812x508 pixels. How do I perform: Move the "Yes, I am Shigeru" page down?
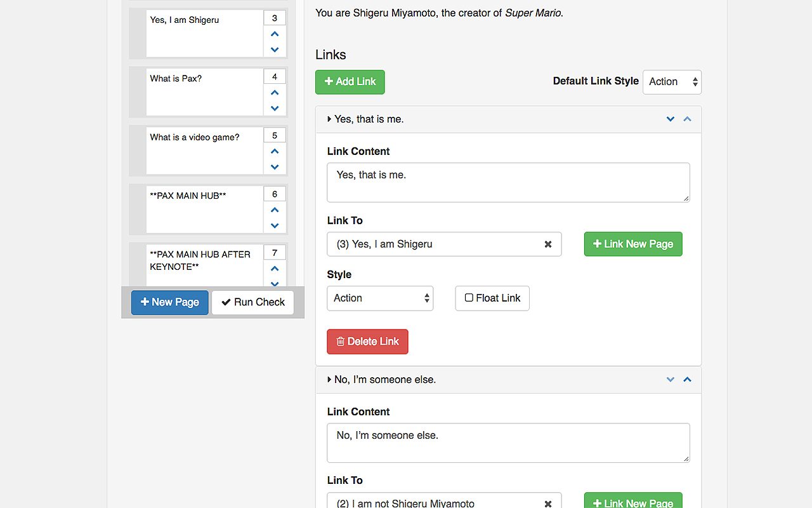(275, 50)
